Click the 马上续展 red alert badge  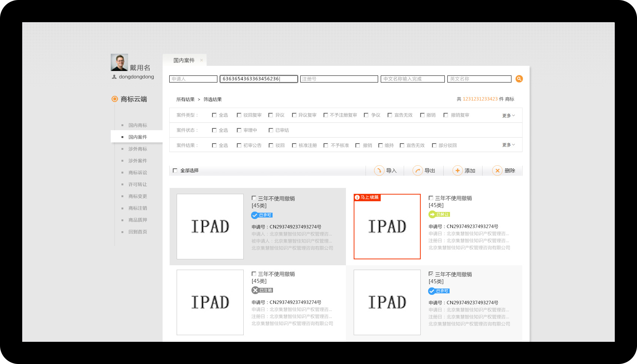367,197
